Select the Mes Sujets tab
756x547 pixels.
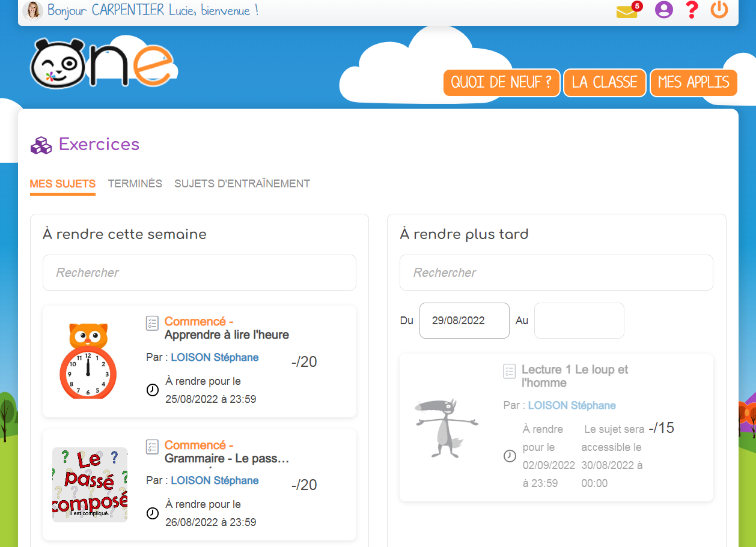(62, 184)
